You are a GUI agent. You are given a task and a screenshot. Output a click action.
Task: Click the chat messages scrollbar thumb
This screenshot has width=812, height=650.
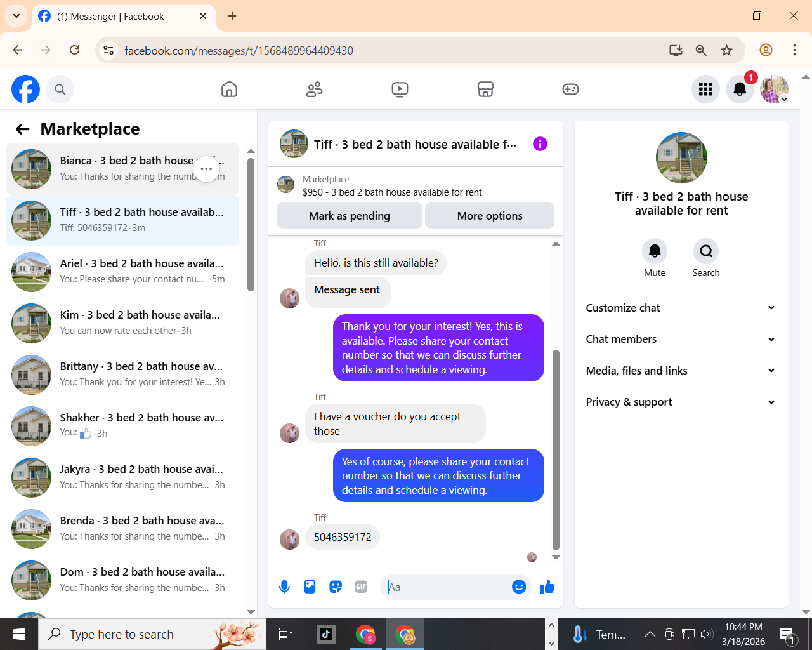[556, 449]
